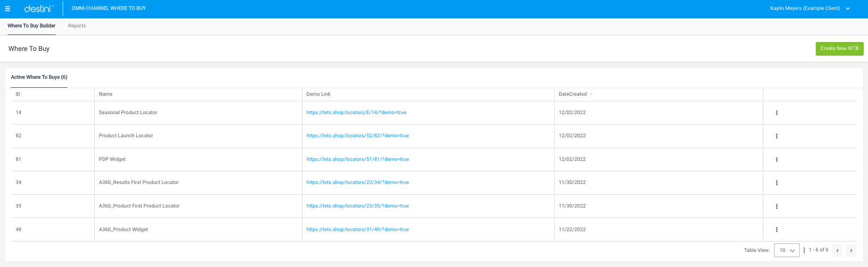Expand Kaylin Meyers account dropdown

[810, 8]
